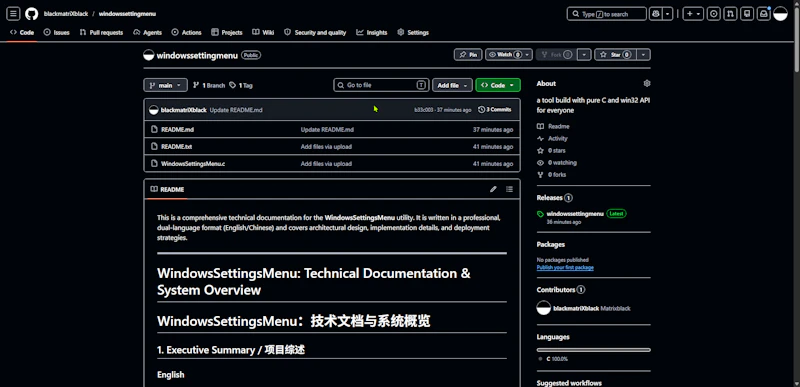Open the Security and quality tab

[x=315, y=32]
